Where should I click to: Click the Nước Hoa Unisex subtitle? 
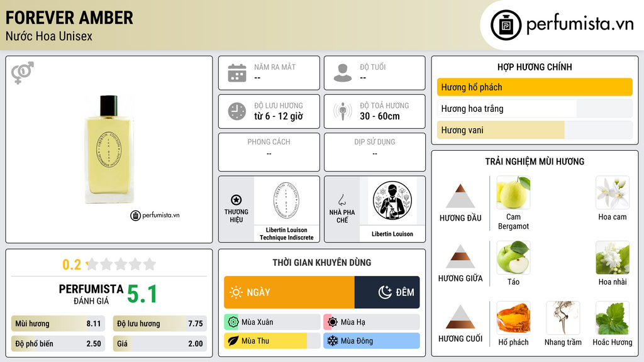[49, 36]
